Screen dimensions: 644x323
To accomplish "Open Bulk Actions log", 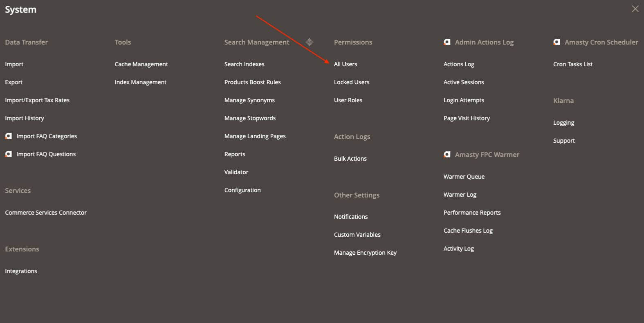I will (350, 159).
